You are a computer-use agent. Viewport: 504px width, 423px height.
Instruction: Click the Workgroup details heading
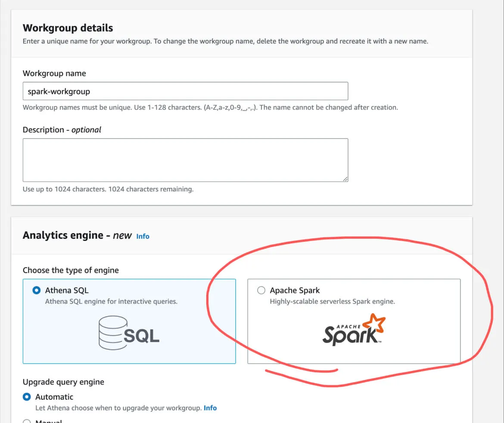coord(68,28)
